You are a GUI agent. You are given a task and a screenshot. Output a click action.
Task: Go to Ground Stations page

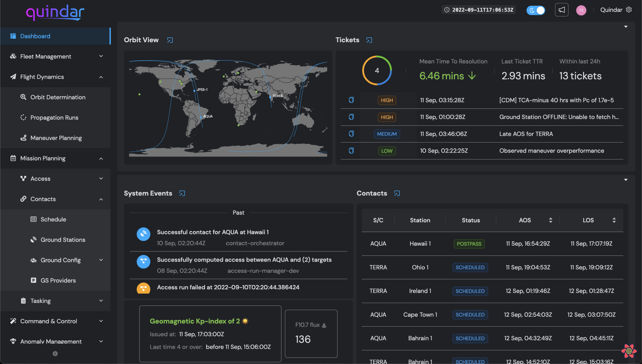[x=63, y=240]
